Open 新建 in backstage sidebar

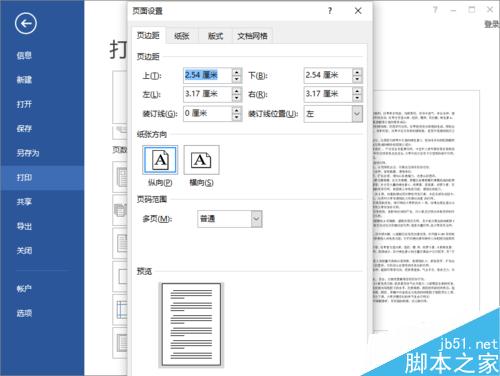coord(24,80)
